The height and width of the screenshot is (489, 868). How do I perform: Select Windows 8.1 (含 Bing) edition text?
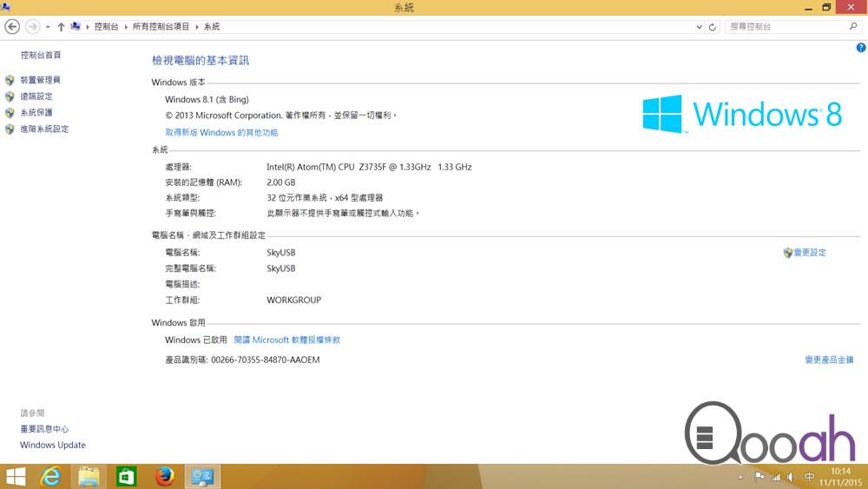(207, 99)
